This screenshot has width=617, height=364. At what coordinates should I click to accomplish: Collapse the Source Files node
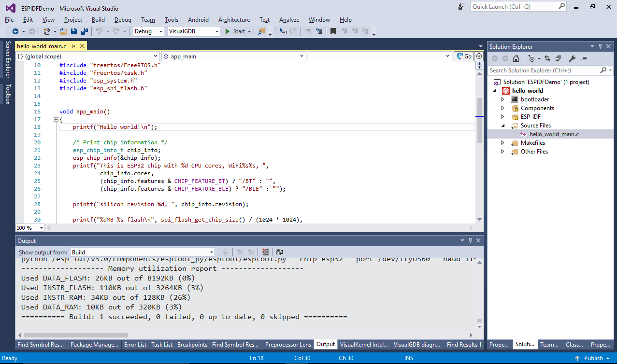tap(502, 126)
